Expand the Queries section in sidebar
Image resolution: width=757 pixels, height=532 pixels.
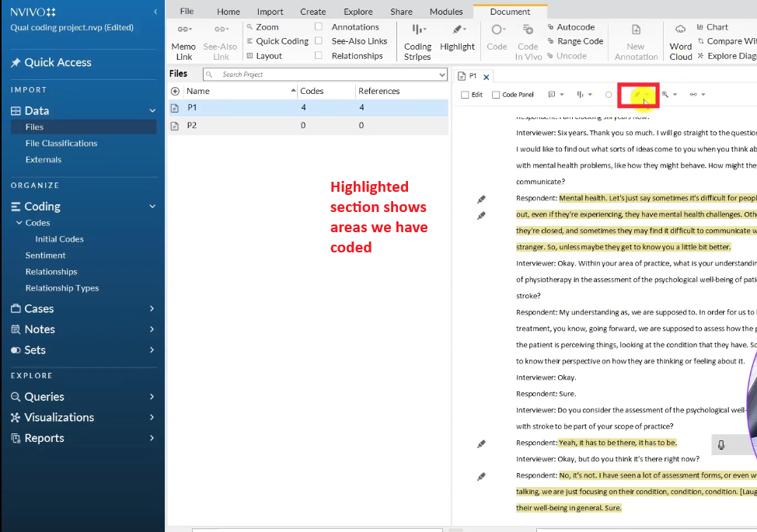tap(152, 397)
